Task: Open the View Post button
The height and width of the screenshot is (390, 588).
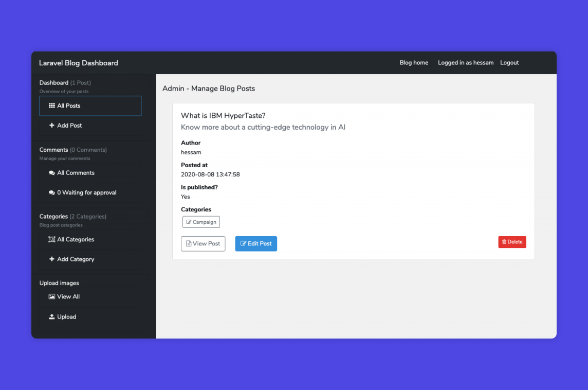Action: click(203, 244)
